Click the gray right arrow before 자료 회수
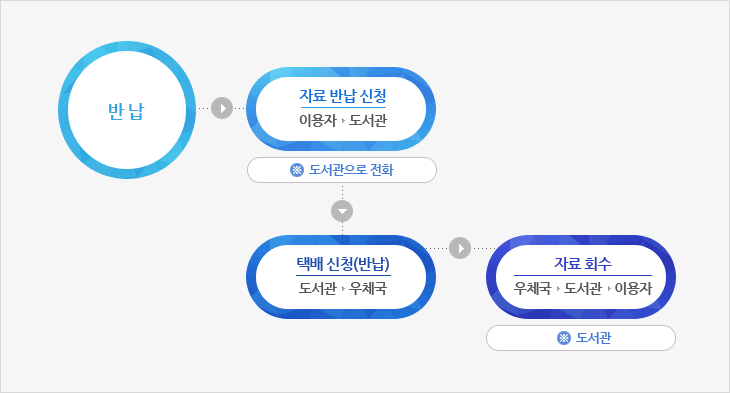Image resolution: width=730 pixels, height=393 pixels. pos(460,248)
